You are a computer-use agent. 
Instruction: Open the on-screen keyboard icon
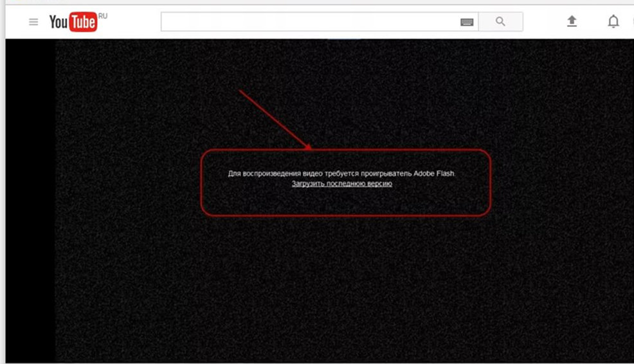pyautogui.click(x=467, y=22)
